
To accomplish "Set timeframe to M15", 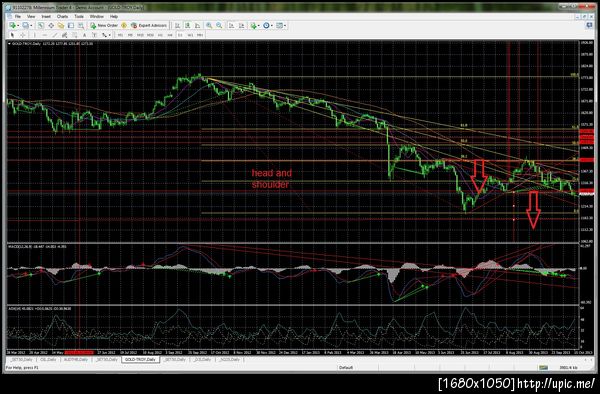I will click(140, 35).
